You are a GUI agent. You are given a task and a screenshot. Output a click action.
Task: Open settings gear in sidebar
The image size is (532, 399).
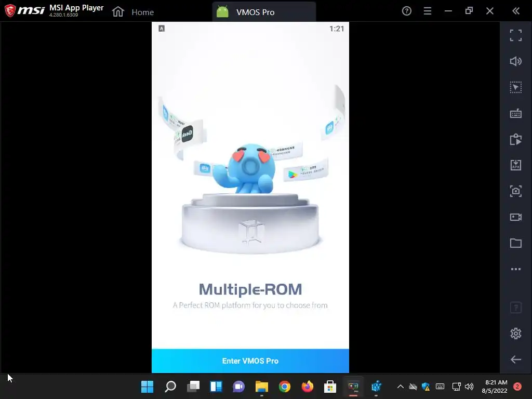pyautogui.click(x=516, y=334)
